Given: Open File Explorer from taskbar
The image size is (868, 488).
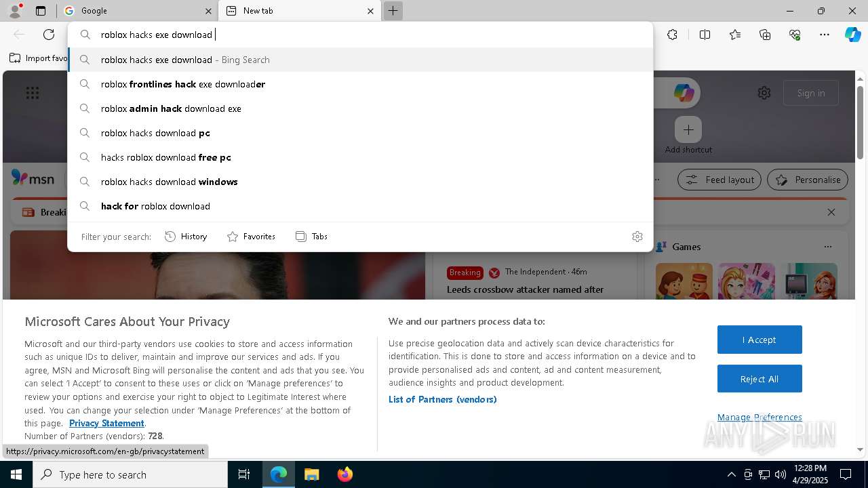Looking at the screenshot, I should 311,474.
